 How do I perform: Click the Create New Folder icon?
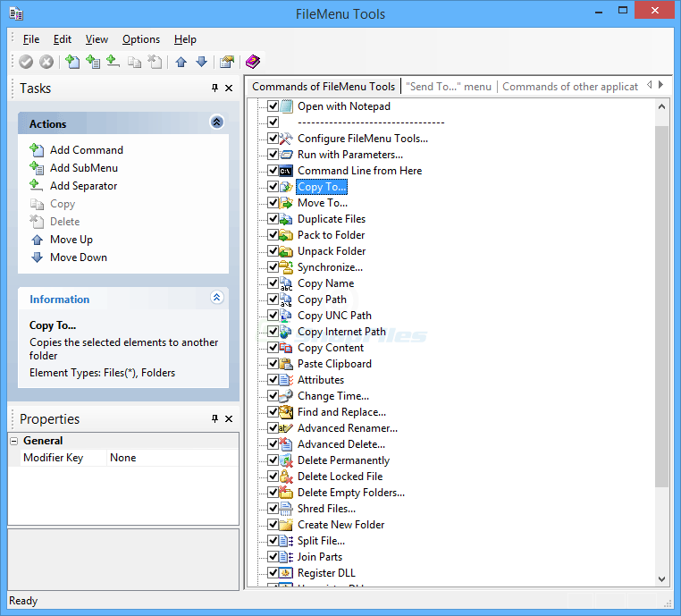[286, 525]
